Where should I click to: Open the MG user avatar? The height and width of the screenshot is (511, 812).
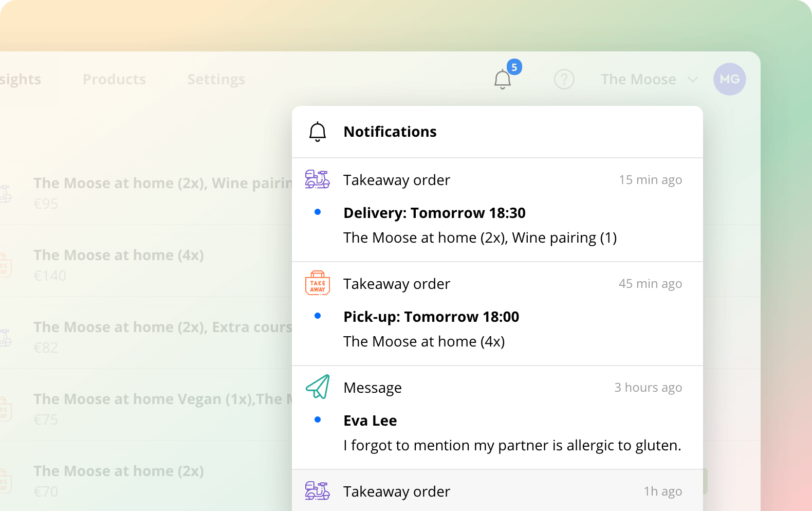[729, 79]
